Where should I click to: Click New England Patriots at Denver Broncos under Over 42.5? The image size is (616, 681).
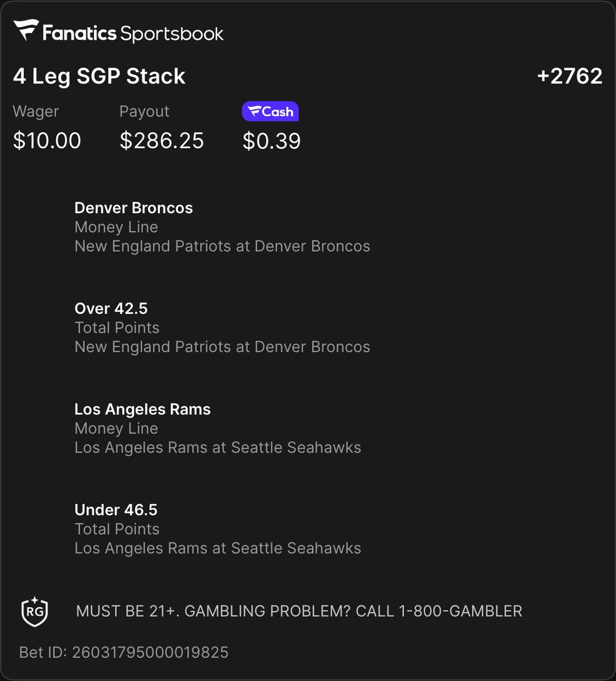222,347
